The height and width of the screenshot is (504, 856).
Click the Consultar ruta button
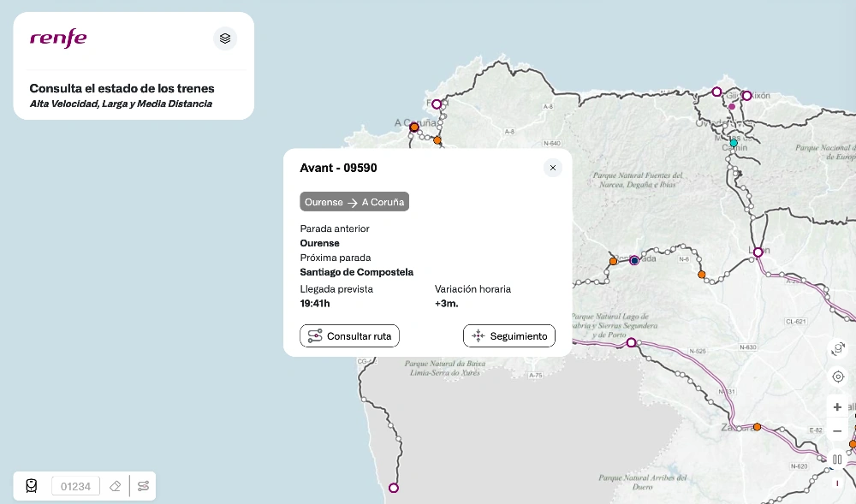(x=349, y=336)
